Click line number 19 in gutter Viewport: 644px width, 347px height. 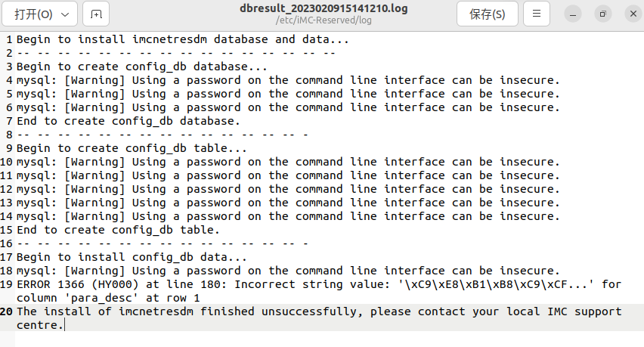[x=8, y=284]
